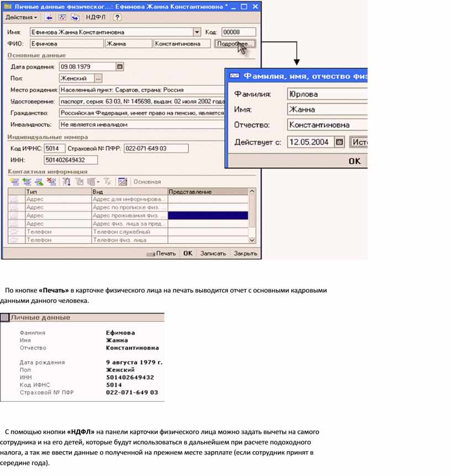This screenshot has width=451, height=476.
Task: Click the Удостоверение passport field
Action: pos(142,101)
